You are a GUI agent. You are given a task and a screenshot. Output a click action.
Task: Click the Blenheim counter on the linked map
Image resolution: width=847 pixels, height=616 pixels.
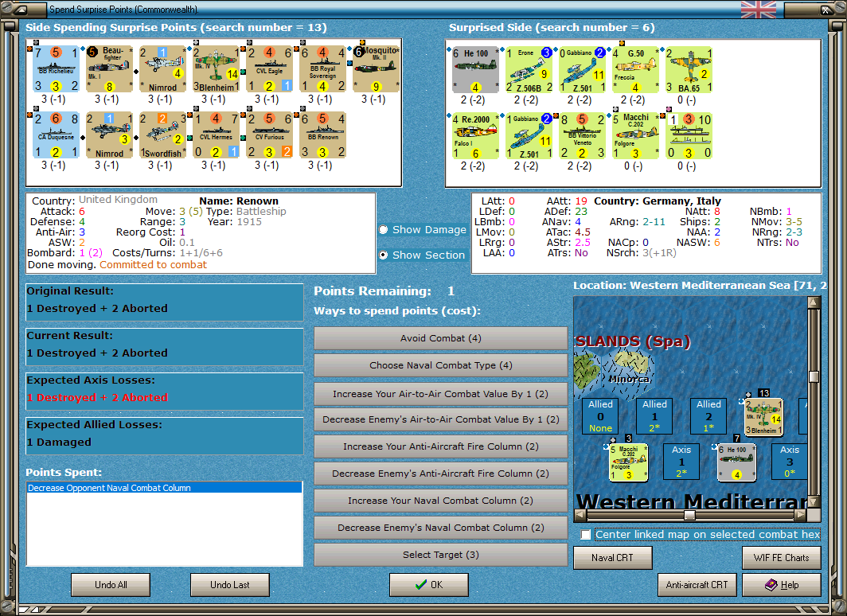[x=763, y=416]
